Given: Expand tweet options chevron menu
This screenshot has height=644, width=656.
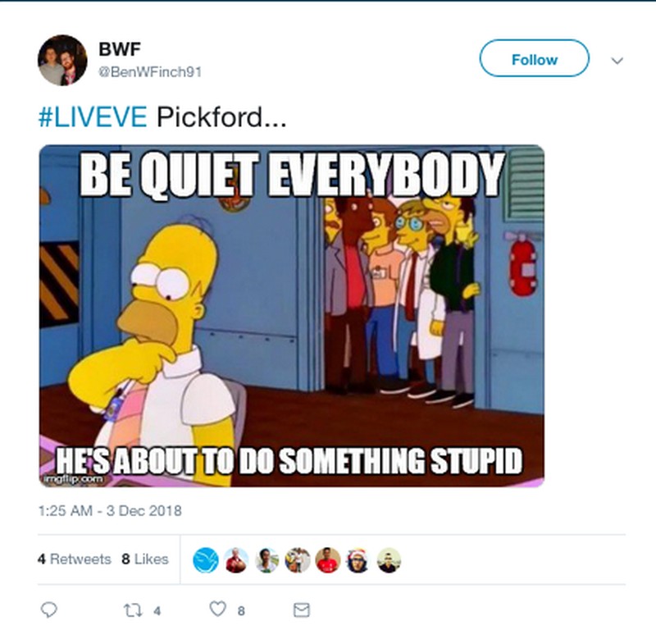Looking at the screenshot, I should (617, 61).
